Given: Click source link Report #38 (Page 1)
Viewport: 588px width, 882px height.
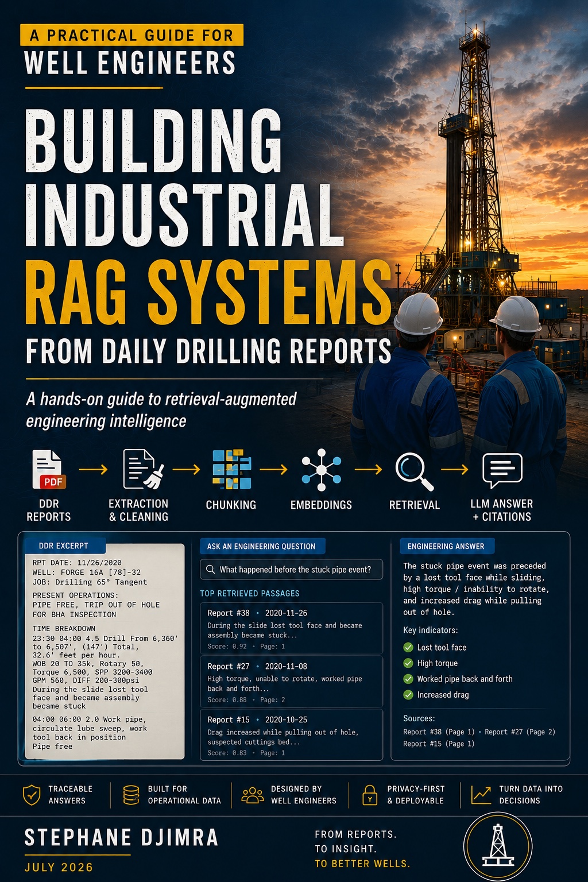Looking at the screenshot, I should click(439, 732).
